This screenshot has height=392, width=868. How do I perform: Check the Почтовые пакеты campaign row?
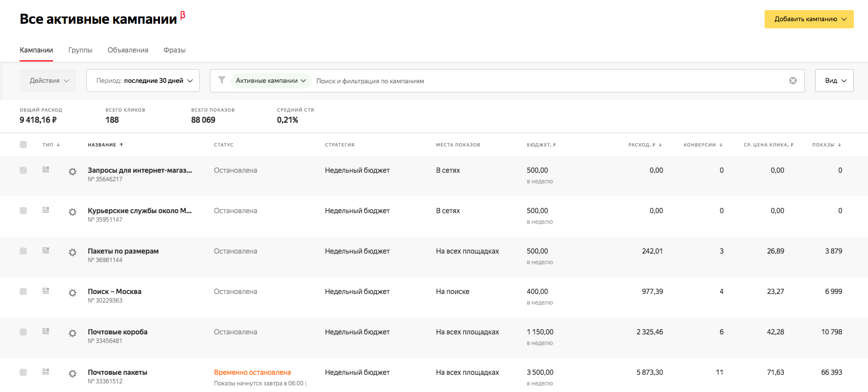[23, 372]
